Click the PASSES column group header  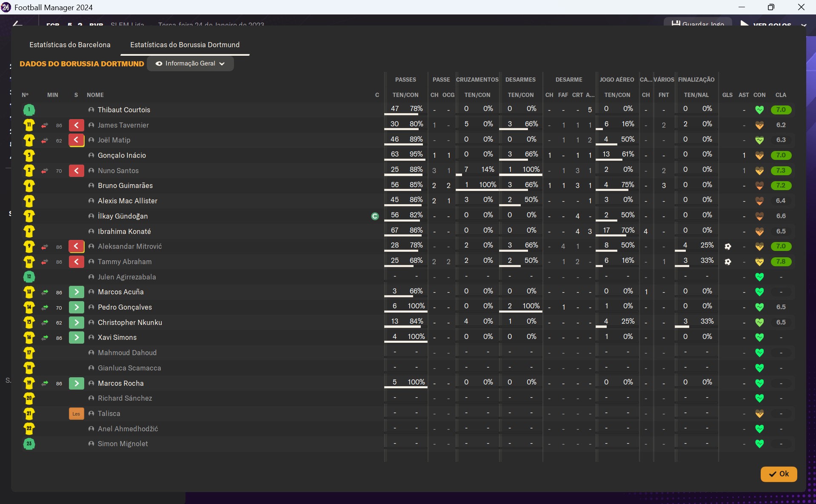(x=405, y=80)
